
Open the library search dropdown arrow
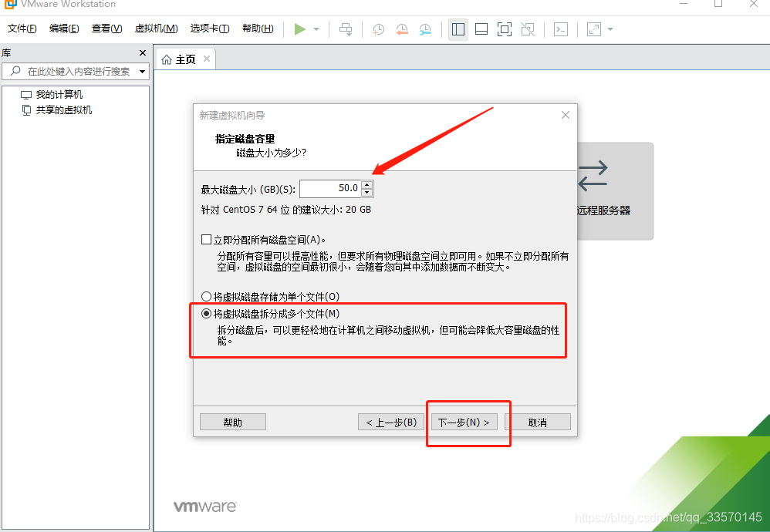coord(142,71)
